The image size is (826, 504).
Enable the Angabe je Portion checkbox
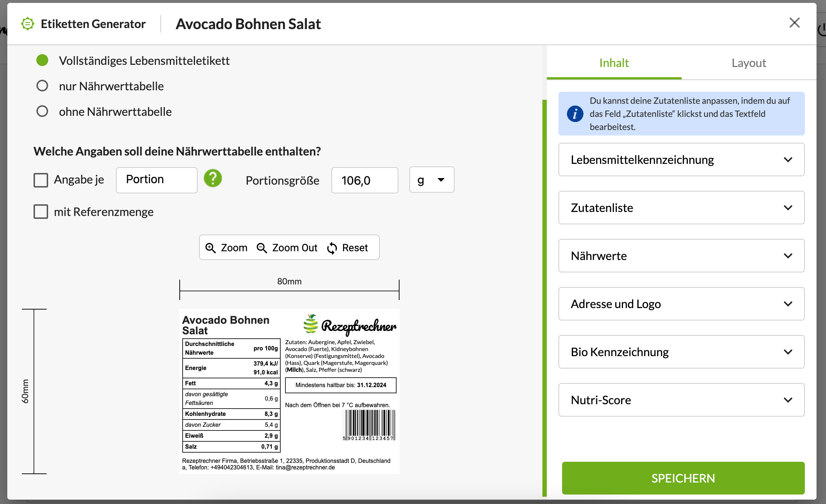click(x=41, y=180)
